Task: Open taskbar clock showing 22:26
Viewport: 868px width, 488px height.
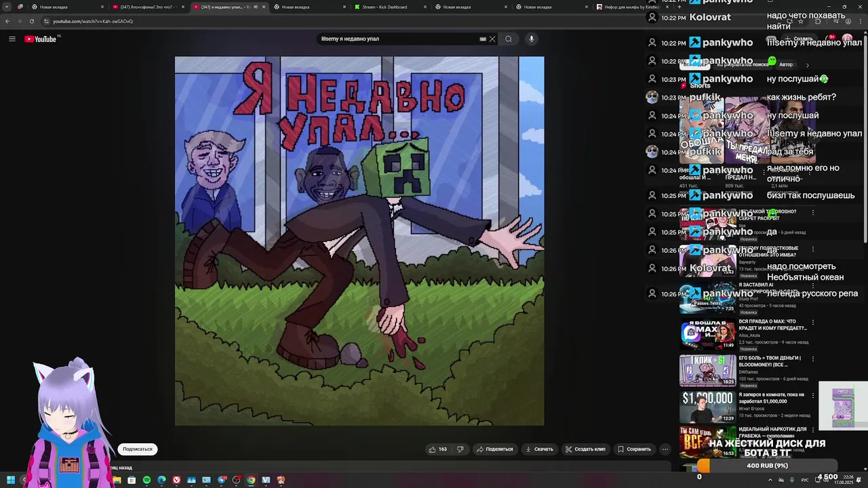Action: tap(844, 480)
